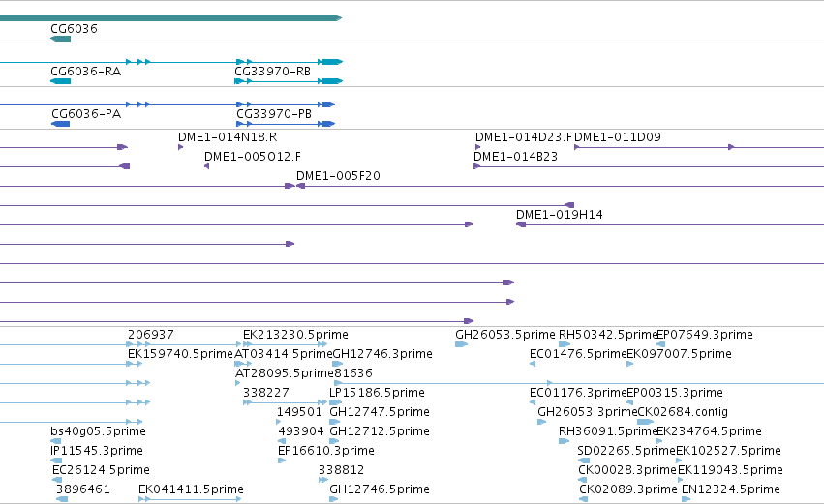Select the 149501 EST label
This screenshot has height=504, width=824.
coord(299,412)
